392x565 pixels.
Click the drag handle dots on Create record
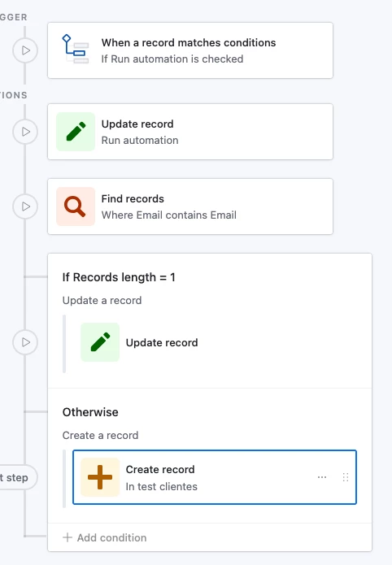click(346, 477)
